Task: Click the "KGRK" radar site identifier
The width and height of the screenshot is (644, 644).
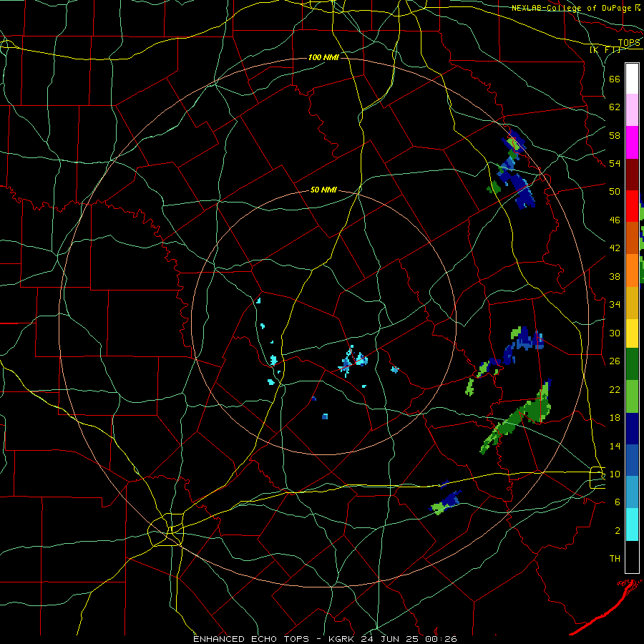Action: 343,639
